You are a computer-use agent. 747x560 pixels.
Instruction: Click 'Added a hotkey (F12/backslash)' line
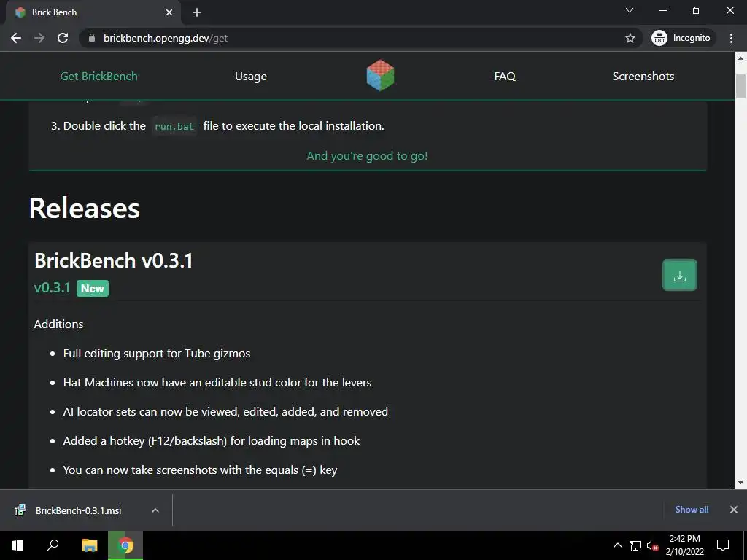coord(211,440)
